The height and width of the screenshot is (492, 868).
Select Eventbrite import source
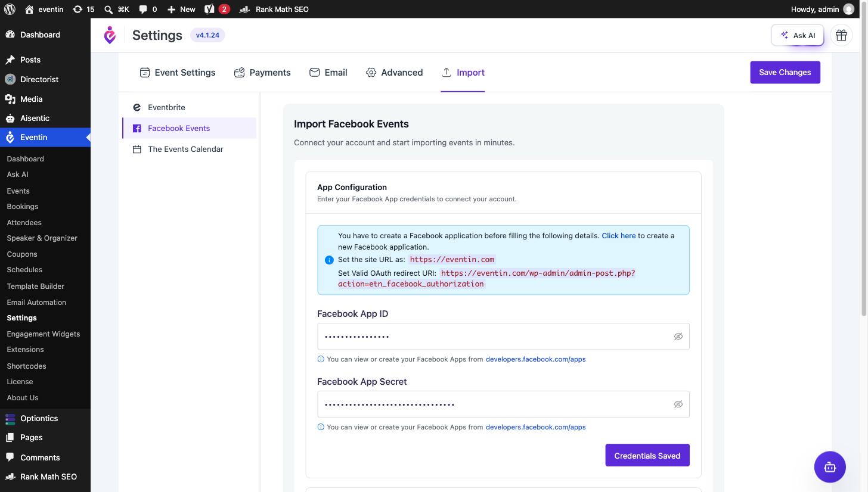[190, 107]
